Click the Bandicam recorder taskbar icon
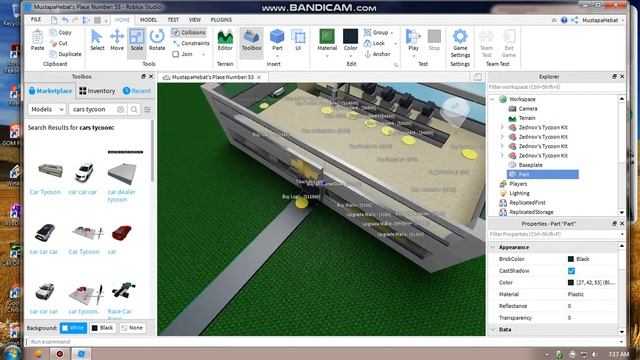640x360 pixels. click(x=60, y=354)
